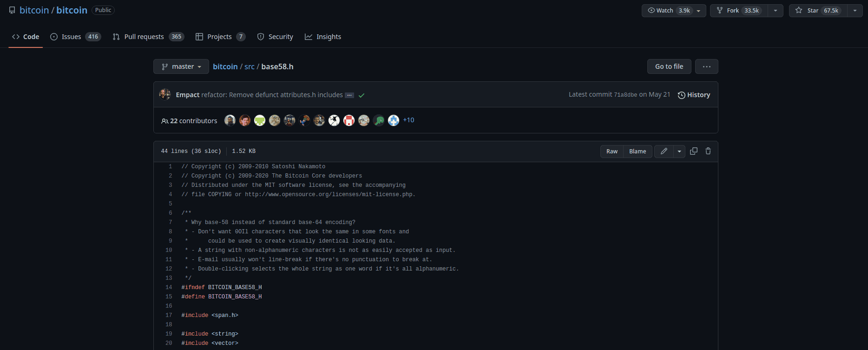The image size is (868, 350).
Task: Edit this file with pencil icon
Action: [664, 152]
